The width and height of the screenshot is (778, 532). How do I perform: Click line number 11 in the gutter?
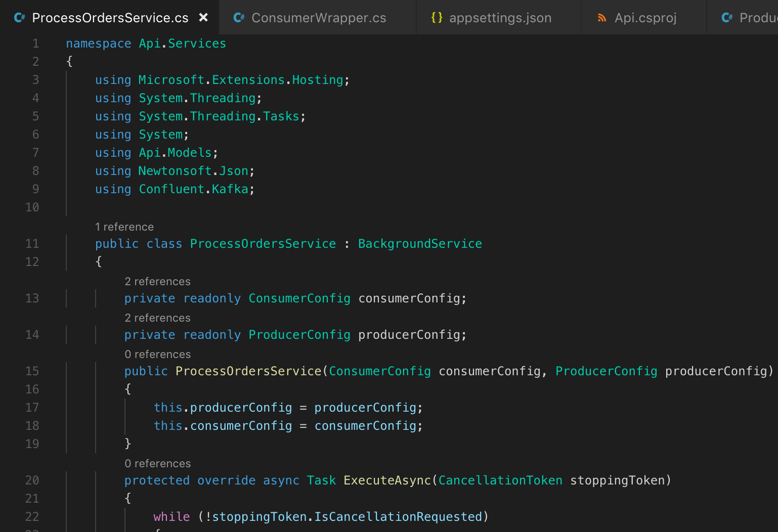pyautogui.click(x=32, y=244)
